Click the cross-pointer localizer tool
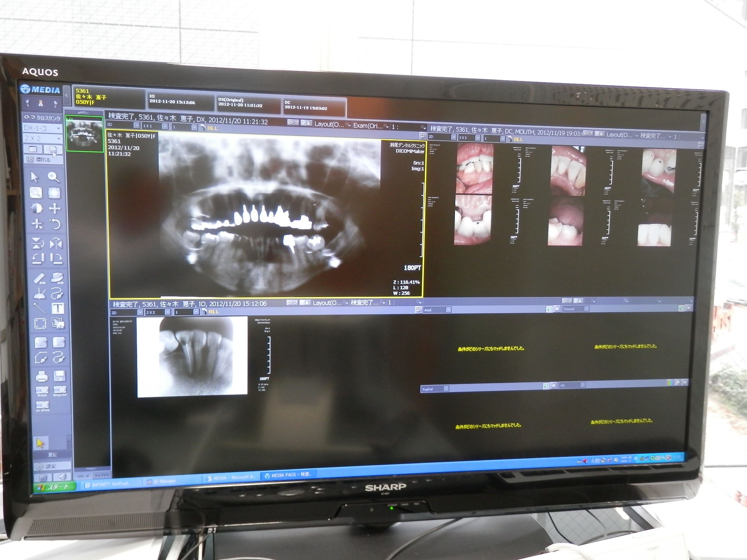The image size is (747, 560). click(37, 224)
